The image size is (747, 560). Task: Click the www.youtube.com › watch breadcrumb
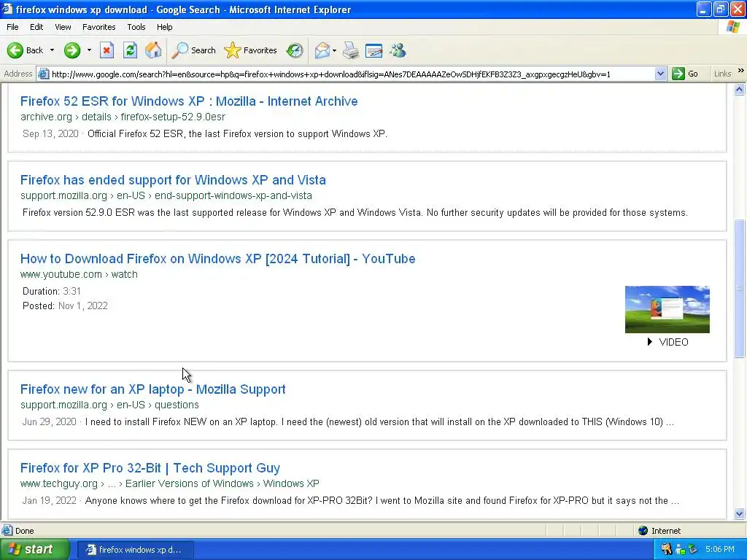tap(79, 274)
